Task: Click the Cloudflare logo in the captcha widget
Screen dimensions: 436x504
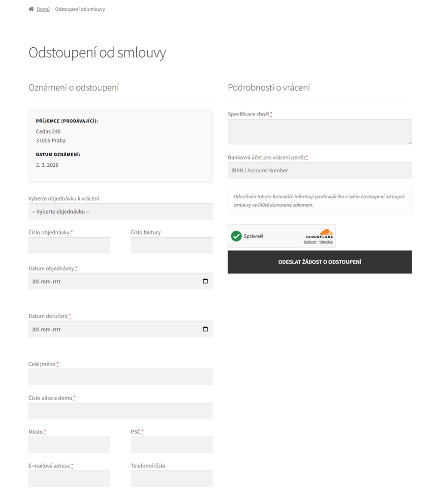Action: click(x=319, y=234)
